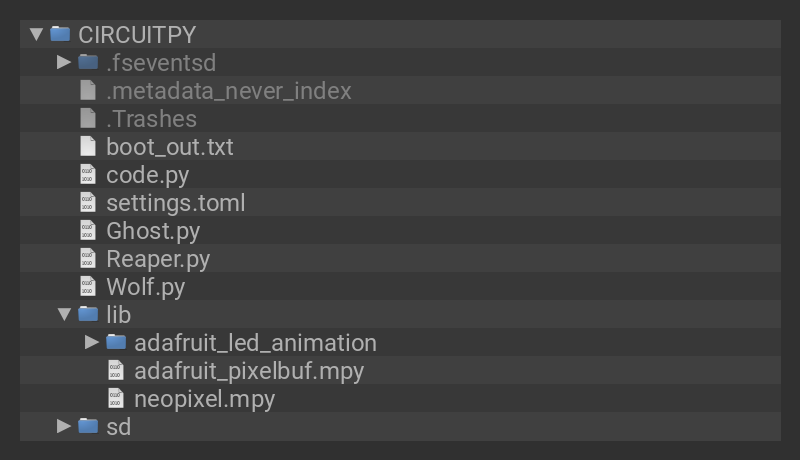Click the .fseventsd folder icon
The height and width of the screenshot is (460, 800).
[x=88, y=62]
